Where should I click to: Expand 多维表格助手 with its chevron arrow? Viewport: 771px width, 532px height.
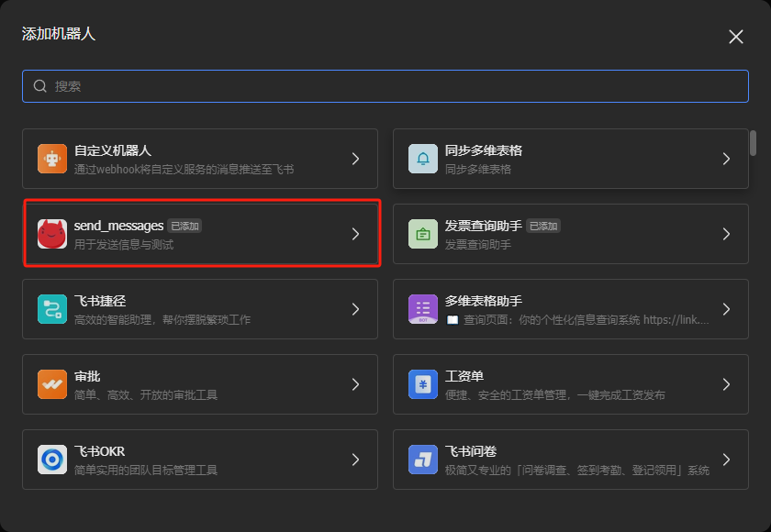[726, 309]
